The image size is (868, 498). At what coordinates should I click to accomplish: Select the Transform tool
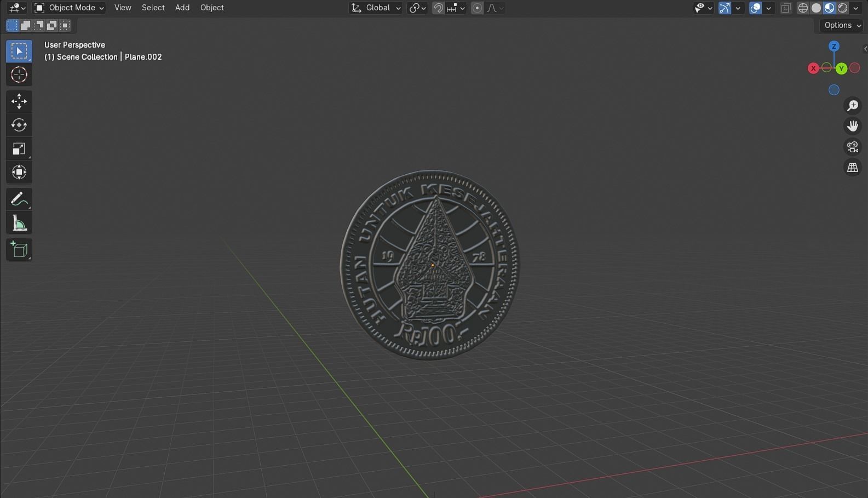[x=19, y=172]
